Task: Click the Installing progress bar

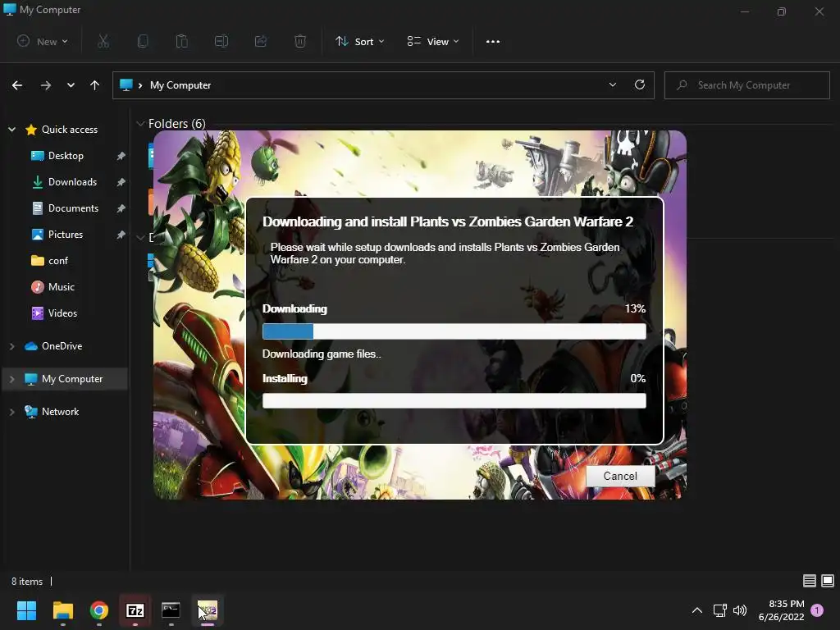Action: (x=454, y=400)
